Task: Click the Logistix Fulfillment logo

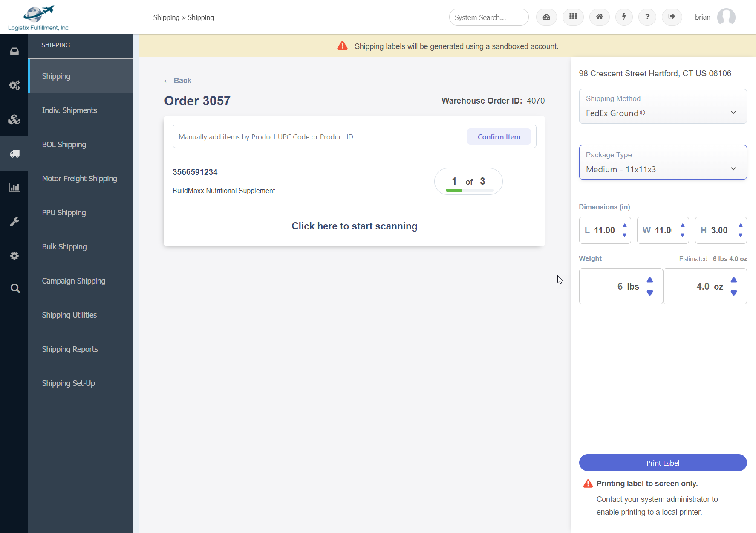Action: (39, 18)
